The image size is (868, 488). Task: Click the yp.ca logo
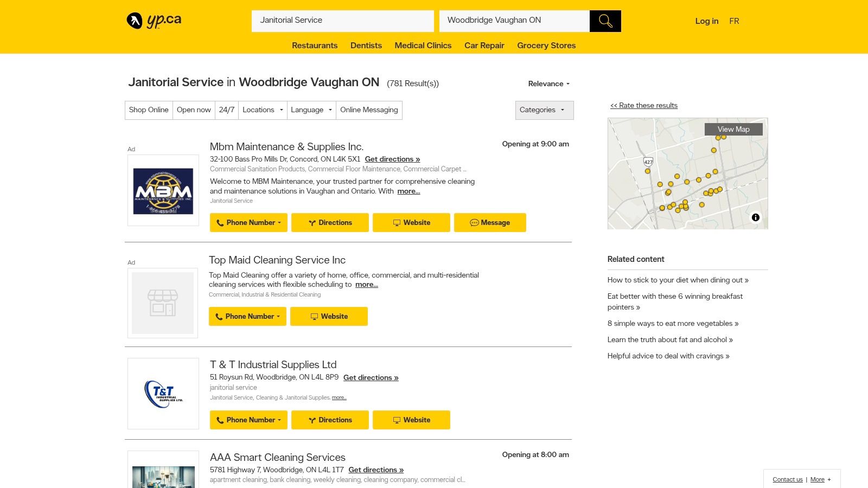(154, 21)
